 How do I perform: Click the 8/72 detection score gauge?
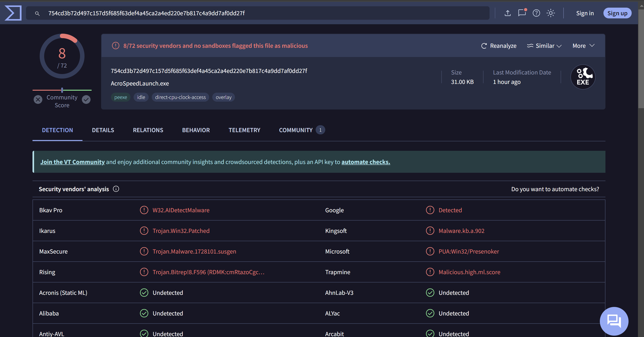coord(62,56)
